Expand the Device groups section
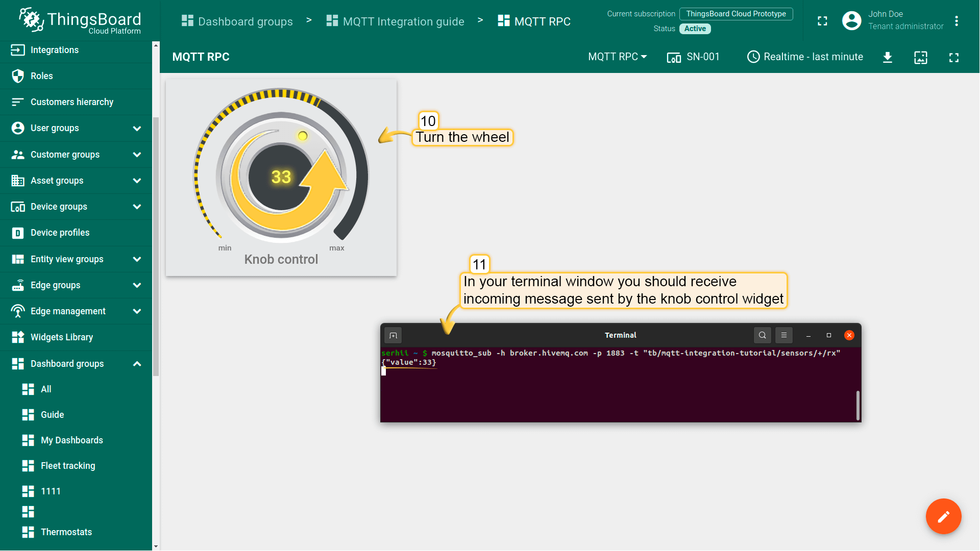The image size is (980, 551). (x=137, y=207)
